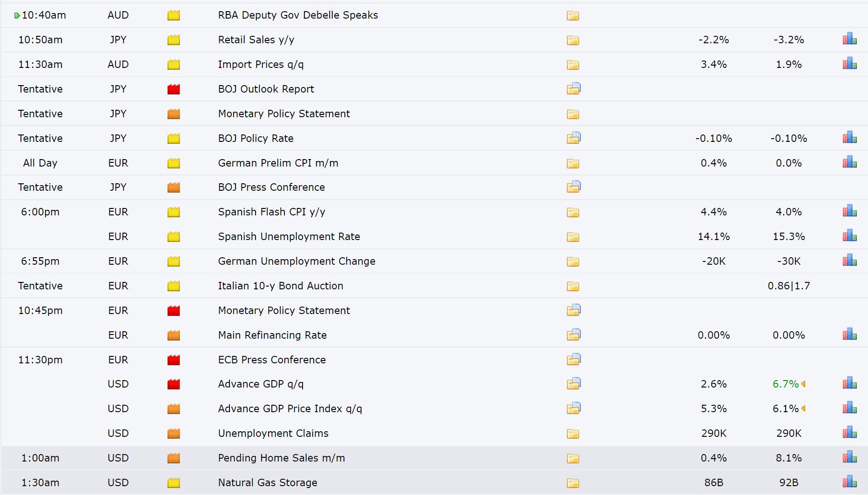This screenshot has height=495, width=868.
Task: Open Pending Home Sales m/m event
Action: [282, 458]
